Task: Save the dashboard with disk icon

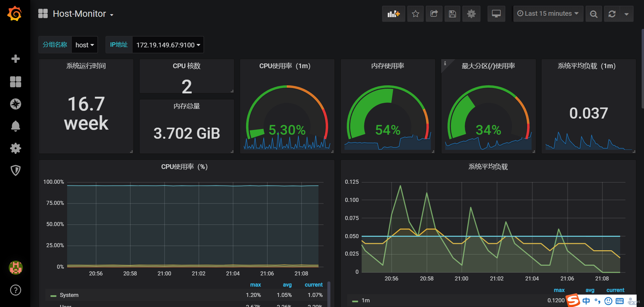Action: (452, 14)
